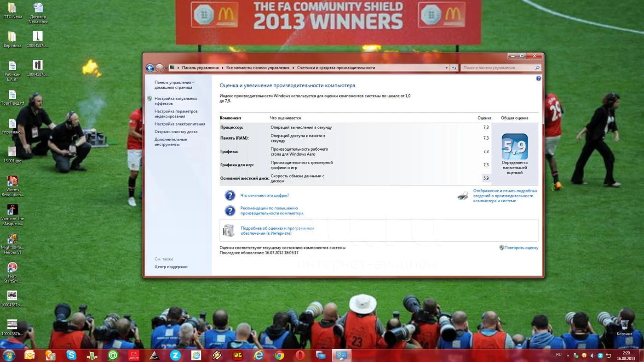Open the Windows Start orb
The width and height of the screenshot is (644, 362).
9,355
